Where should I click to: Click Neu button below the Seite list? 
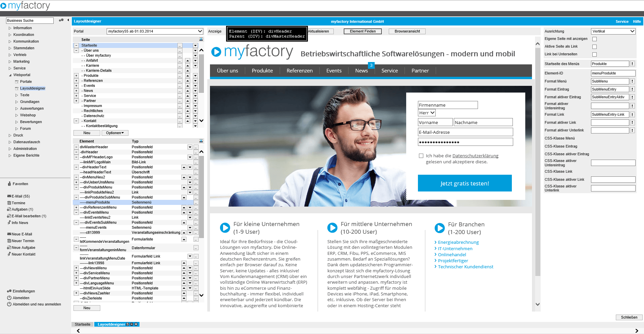(87, 133)
